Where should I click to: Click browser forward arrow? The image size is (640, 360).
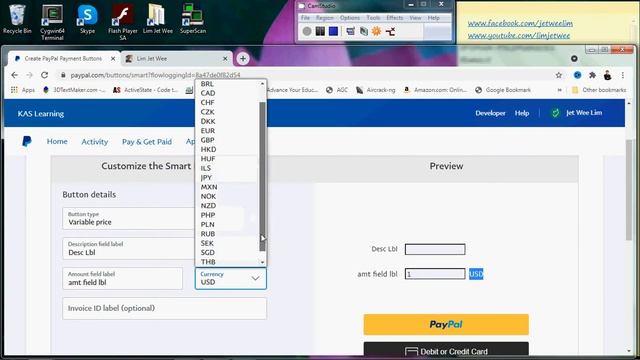[29, 75]
